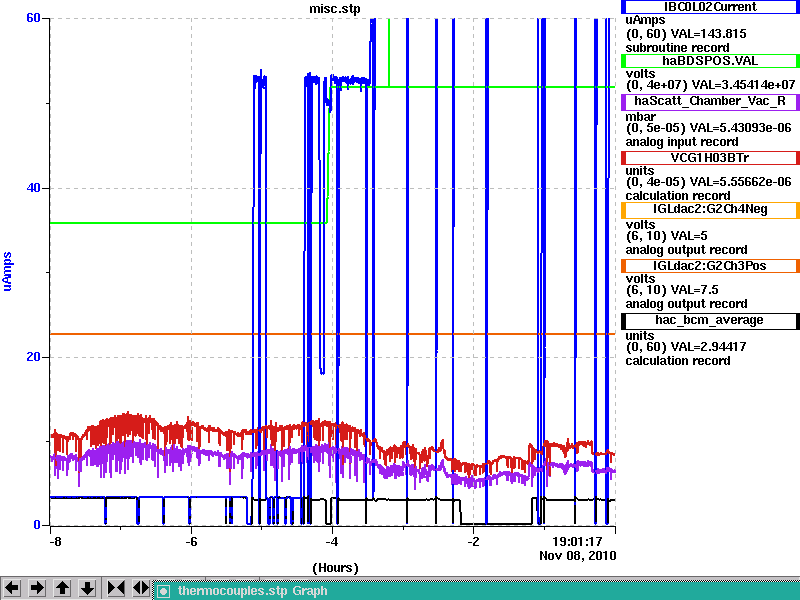Click the -8 x-axis tick label
800x600 pixels.
coord(55,541)
